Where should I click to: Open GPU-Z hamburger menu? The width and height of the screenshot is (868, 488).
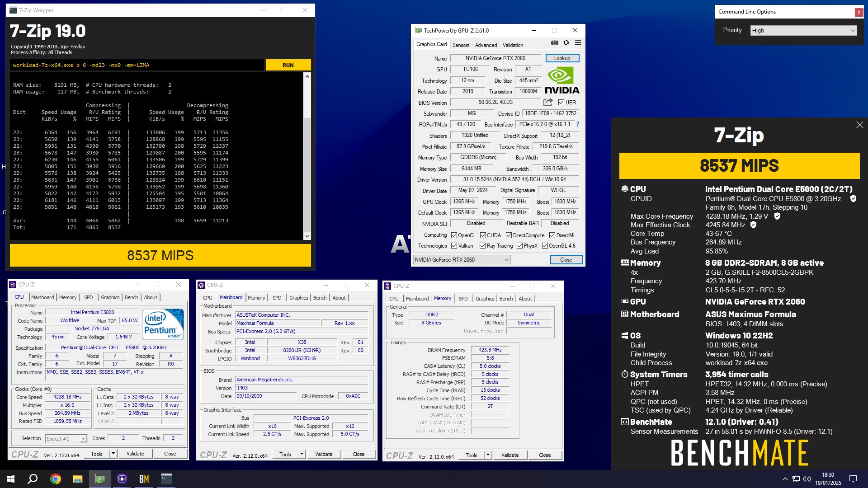pyautogui.click(x=578, y=42)
